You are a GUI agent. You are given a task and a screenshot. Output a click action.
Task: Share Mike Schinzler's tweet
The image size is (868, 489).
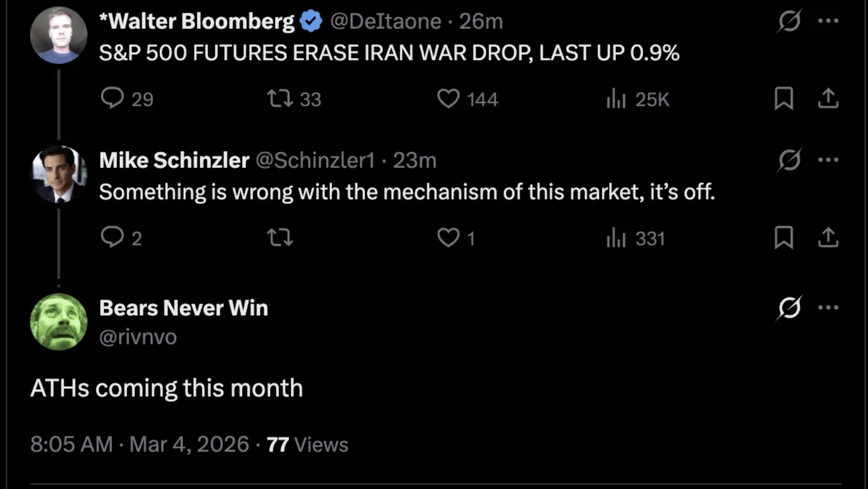828,238
